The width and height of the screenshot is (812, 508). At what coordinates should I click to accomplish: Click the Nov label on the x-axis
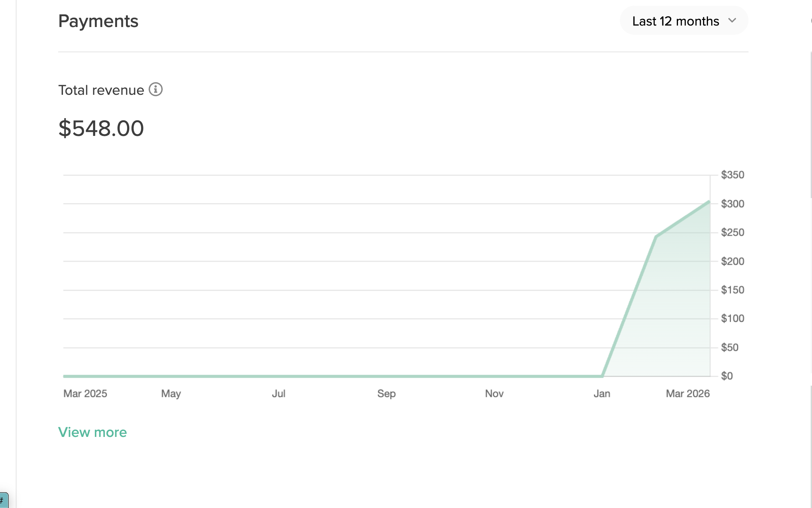point(494,393)
